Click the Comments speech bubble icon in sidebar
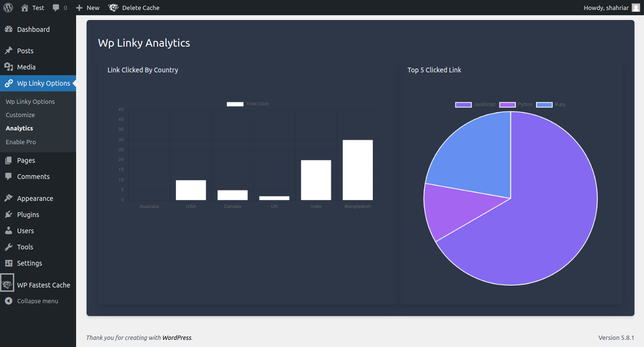The image size is (644, 347). pyautogui.click(x=9, y=177)
